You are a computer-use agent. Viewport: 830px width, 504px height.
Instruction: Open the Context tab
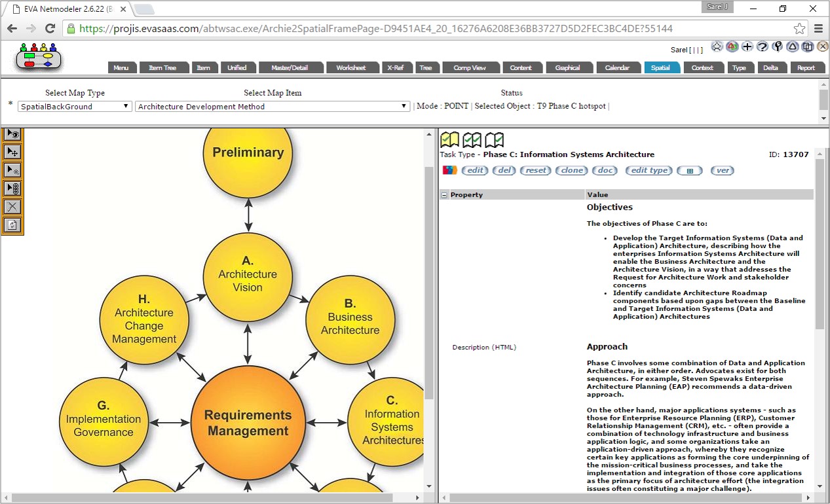coord(703,67)
